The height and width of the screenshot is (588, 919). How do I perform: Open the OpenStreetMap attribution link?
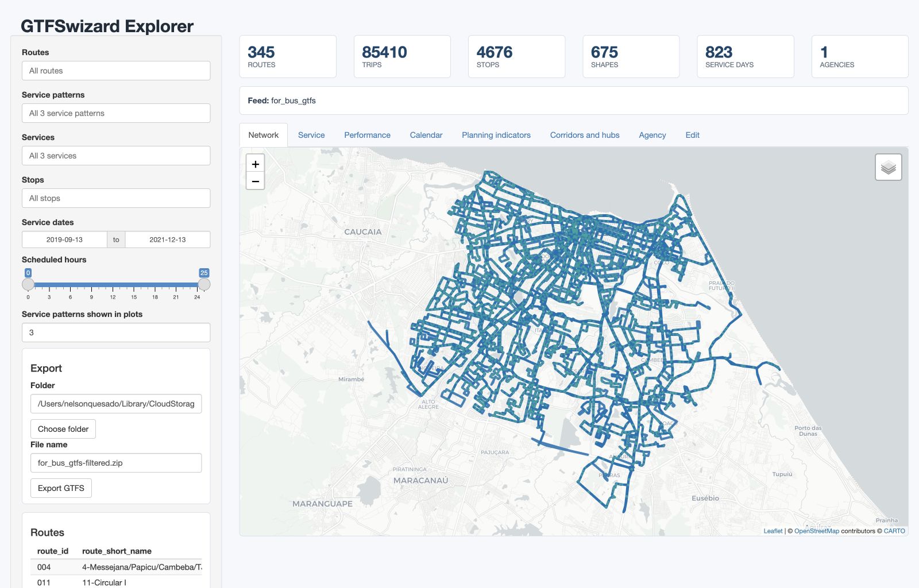pyautogui.click(x=817, y=531)
